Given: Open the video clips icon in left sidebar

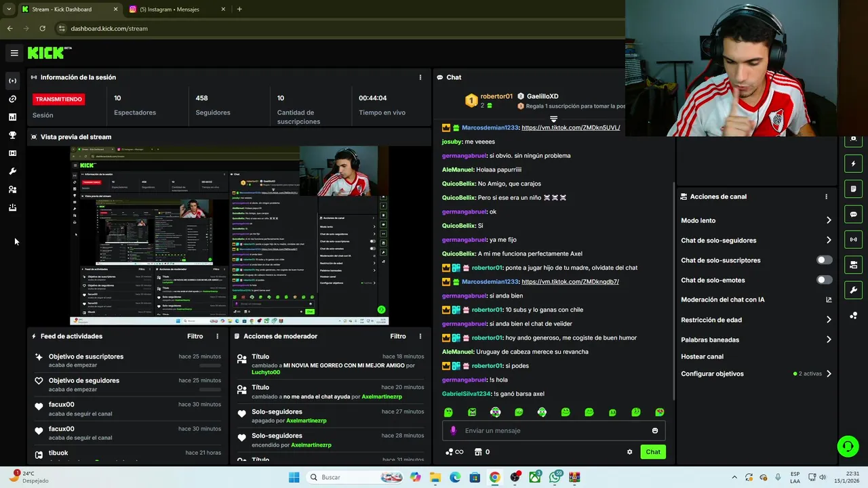Looking at the screenshot, I should point(12,153).
